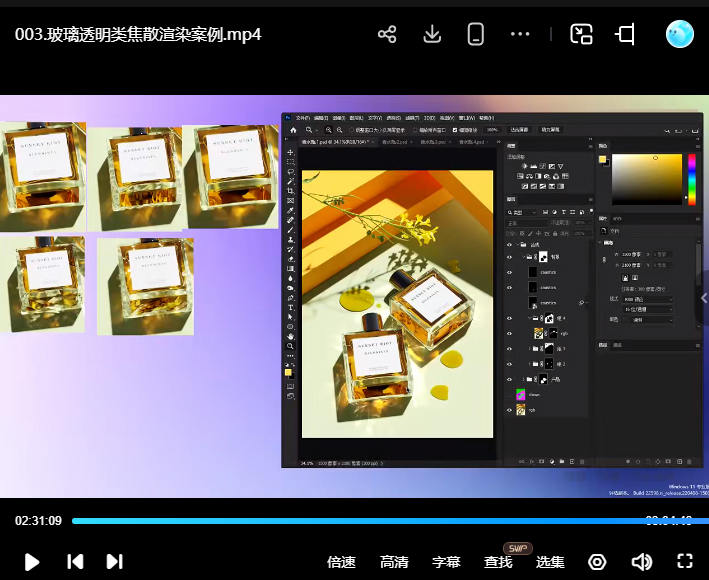Enter picture-in-picture mini window mode
The image size is (709, 580).
581,34
